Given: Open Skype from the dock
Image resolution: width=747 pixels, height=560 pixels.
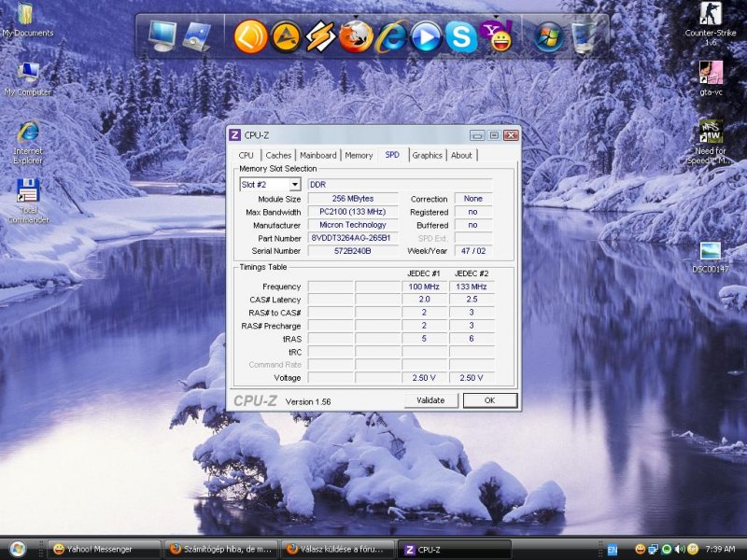Looking at the screenshot, I should [460, 36].
